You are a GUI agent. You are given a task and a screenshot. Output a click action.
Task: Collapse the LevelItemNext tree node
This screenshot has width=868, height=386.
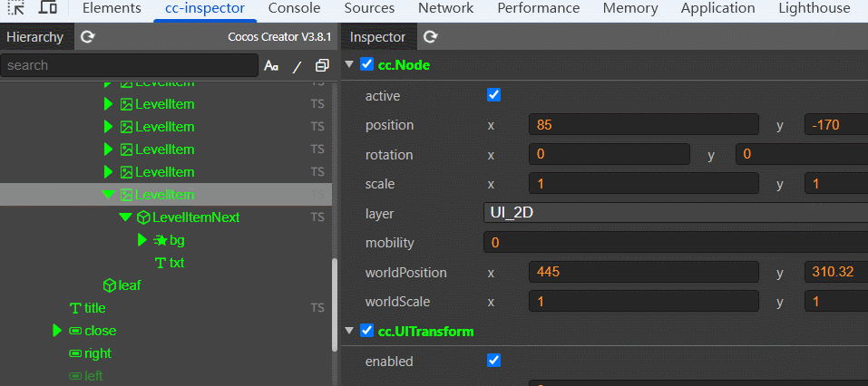(125, 217)
